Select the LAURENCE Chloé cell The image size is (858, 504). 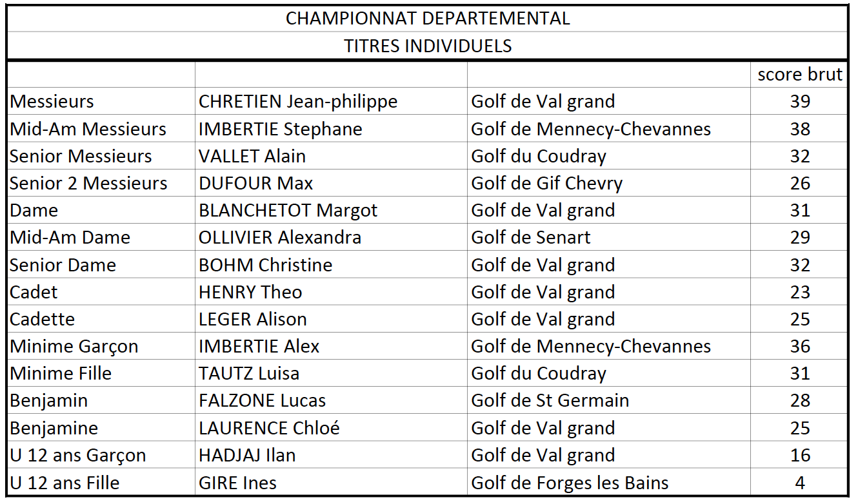(x=269, y=429)
